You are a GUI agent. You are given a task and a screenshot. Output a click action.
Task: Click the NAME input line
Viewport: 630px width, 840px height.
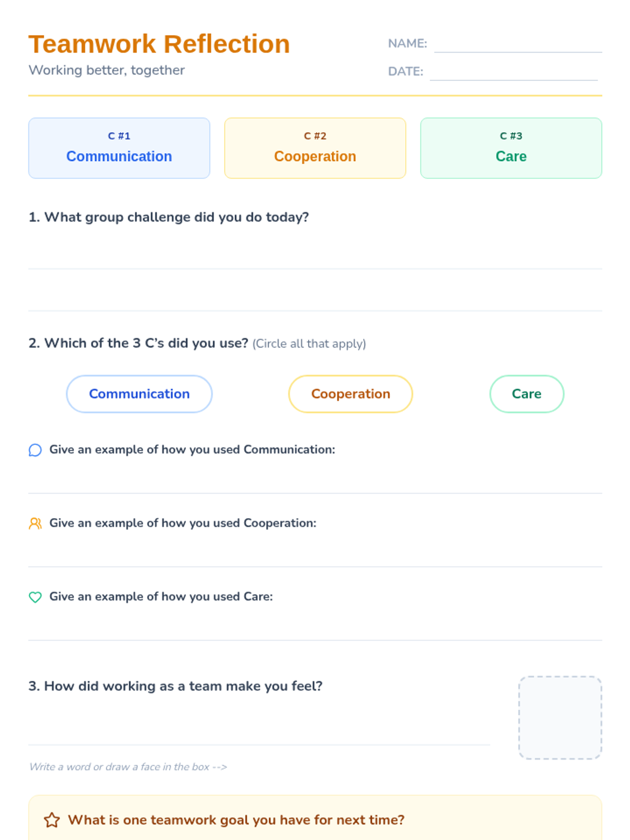(518, 44)
